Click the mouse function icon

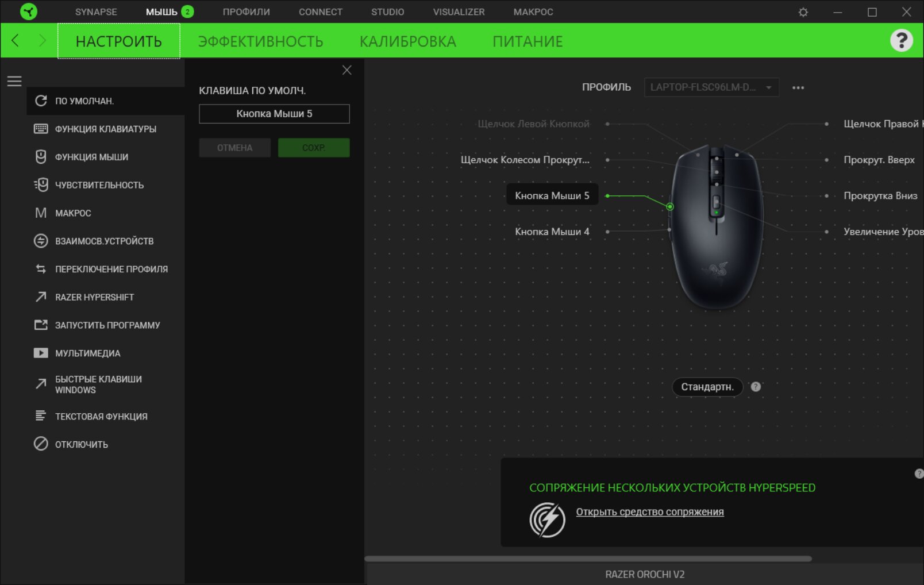(x=41, y=157)
